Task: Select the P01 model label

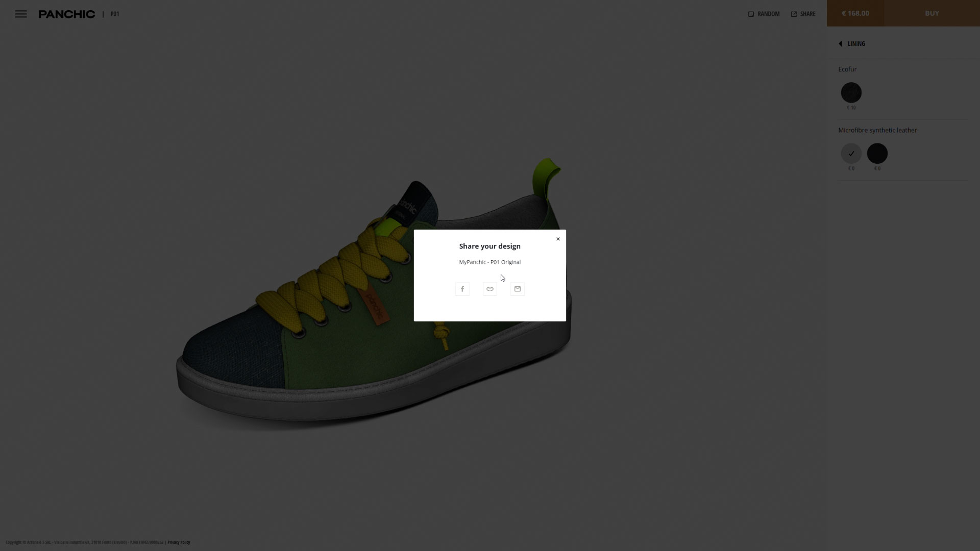Action: [115, 14]
